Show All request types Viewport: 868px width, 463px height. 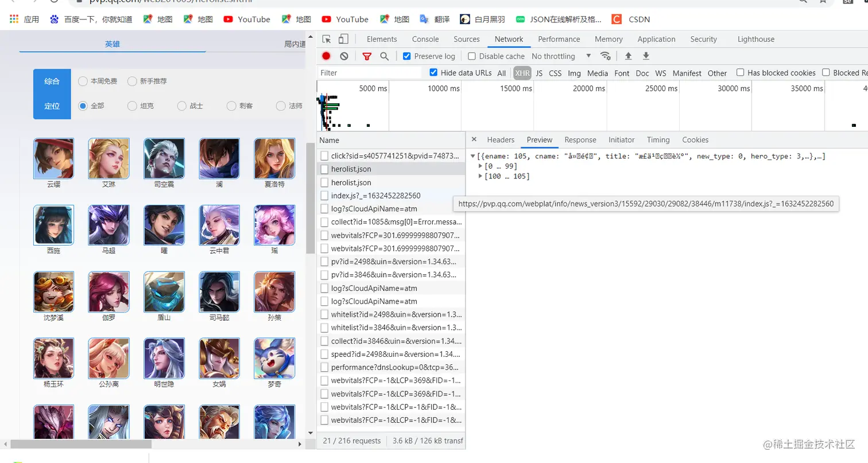[502, 73]
